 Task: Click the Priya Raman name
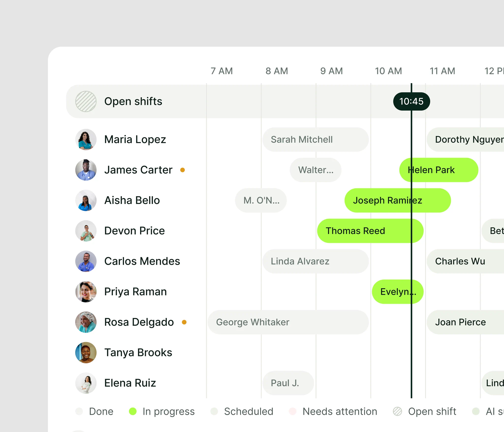[136, 292]
